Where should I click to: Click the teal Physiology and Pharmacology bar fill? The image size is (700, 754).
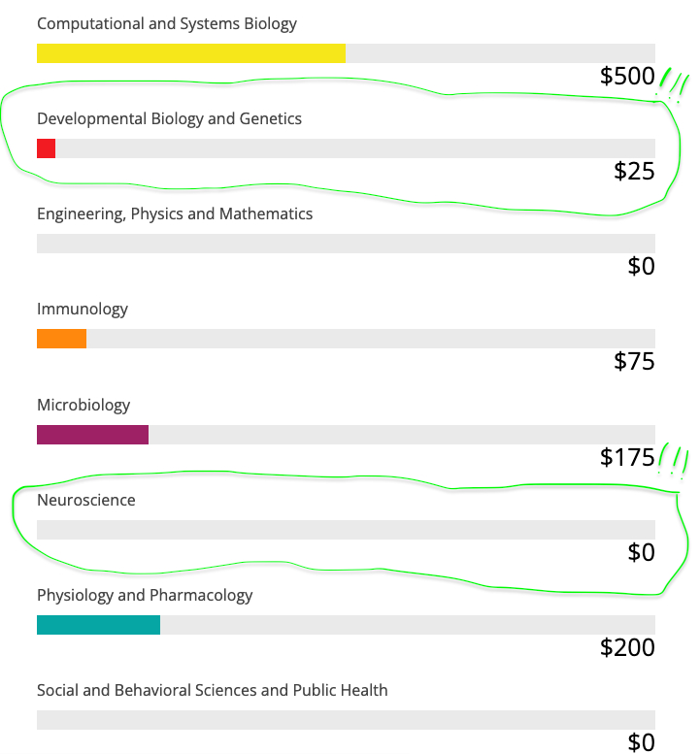tap(98, 625)
